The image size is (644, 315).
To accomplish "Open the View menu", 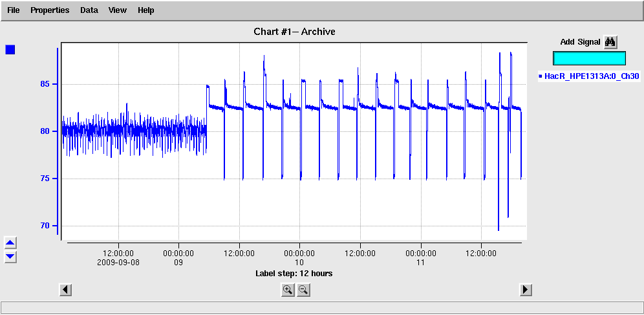I will [118, 10].
